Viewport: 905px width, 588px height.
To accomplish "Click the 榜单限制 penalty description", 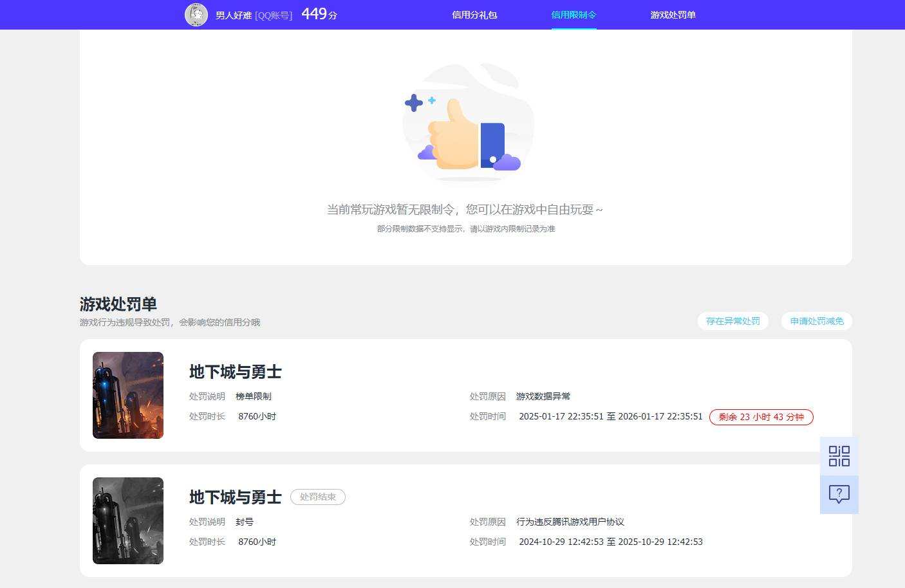I will 254,396.
